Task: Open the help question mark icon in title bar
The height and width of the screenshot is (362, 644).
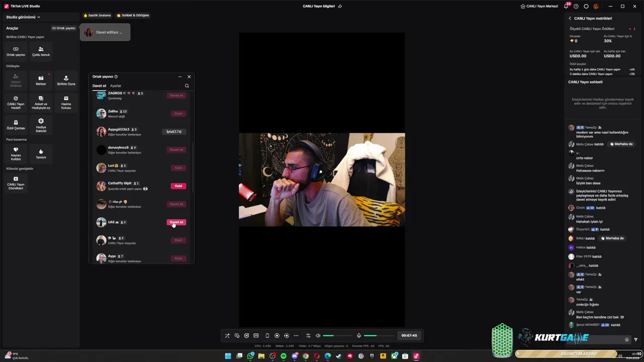Action: (x=576, y=6)
